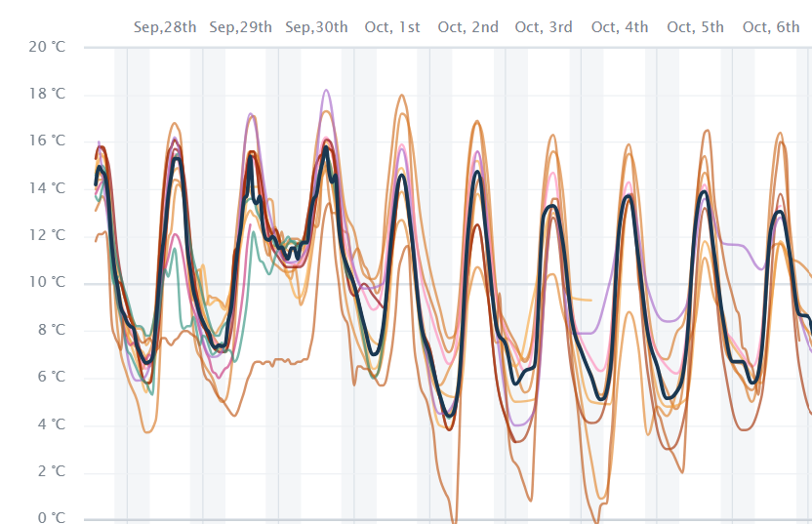
Task: Select the 4 °C axis label
Action: (52, 424)
